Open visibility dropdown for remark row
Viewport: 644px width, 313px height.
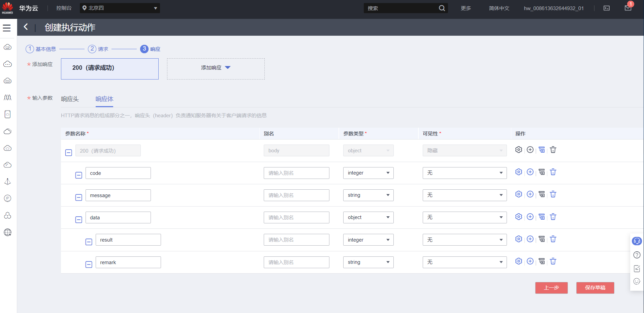coord(464,262)
